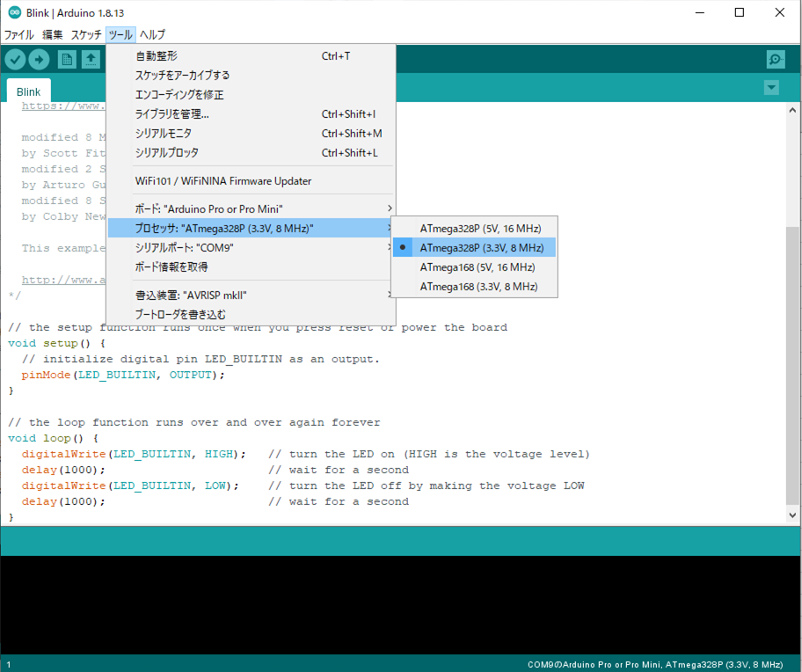Screen dimensions: 802x672
Task: Click the comment 'turn the LED off by making the voltage LOW'
Action: (x=427, y=486)
